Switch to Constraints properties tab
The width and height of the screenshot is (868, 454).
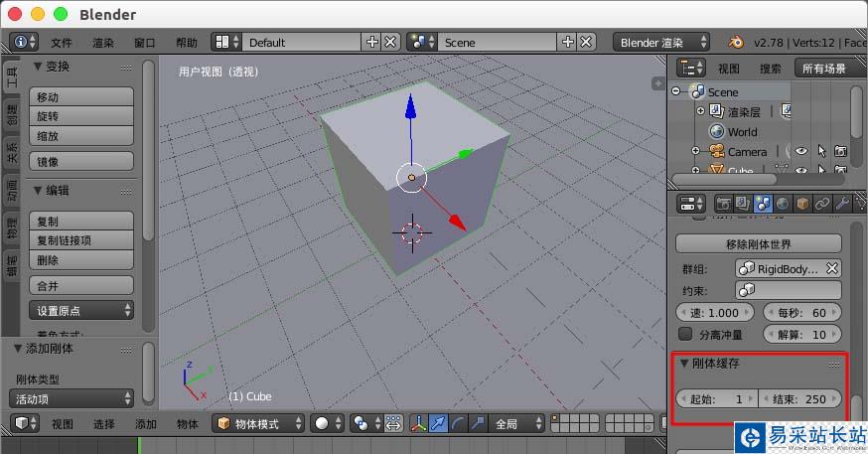[x=822, y=204]
